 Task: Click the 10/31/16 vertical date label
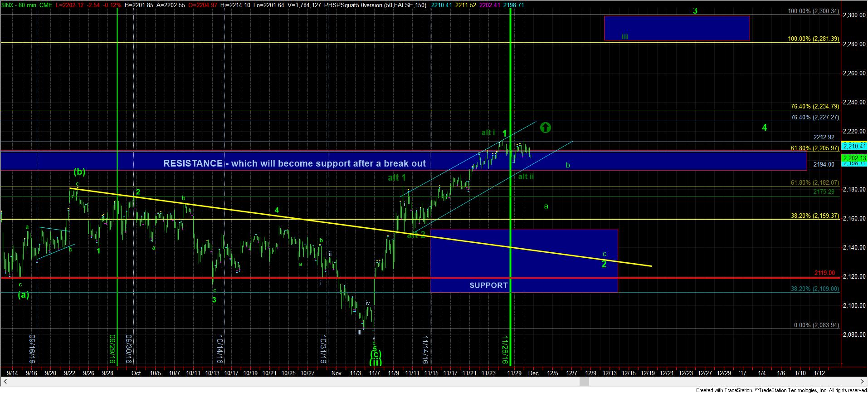coord(323,349)
